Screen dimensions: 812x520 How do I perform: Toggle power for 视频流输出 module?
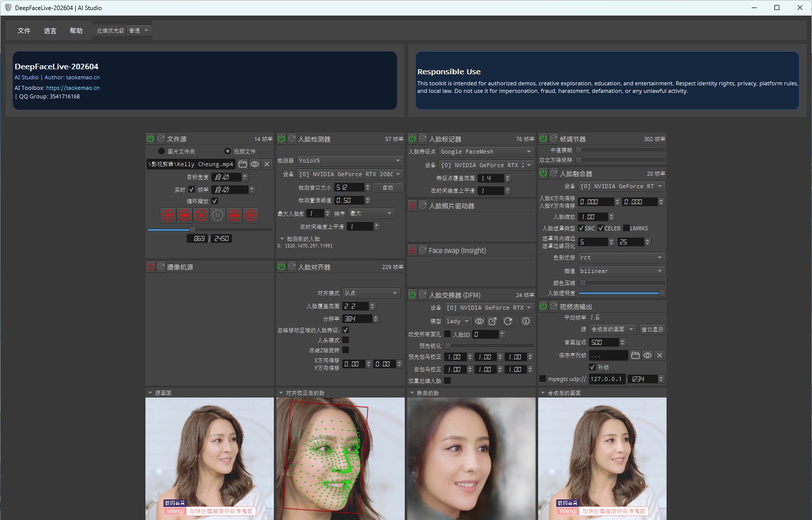click(x=543, y=306)
